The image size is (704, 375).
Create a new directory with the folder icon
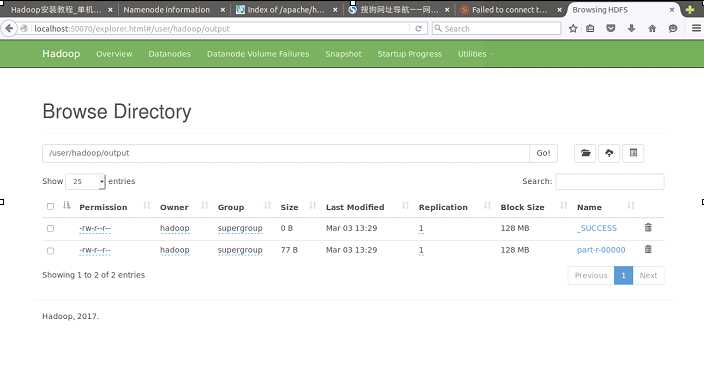click(x=585, y=153)
